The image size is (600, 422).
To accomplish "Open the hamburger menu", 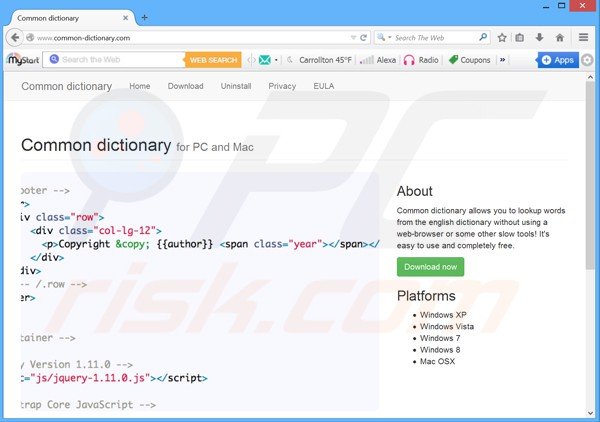I will point(583,37).
